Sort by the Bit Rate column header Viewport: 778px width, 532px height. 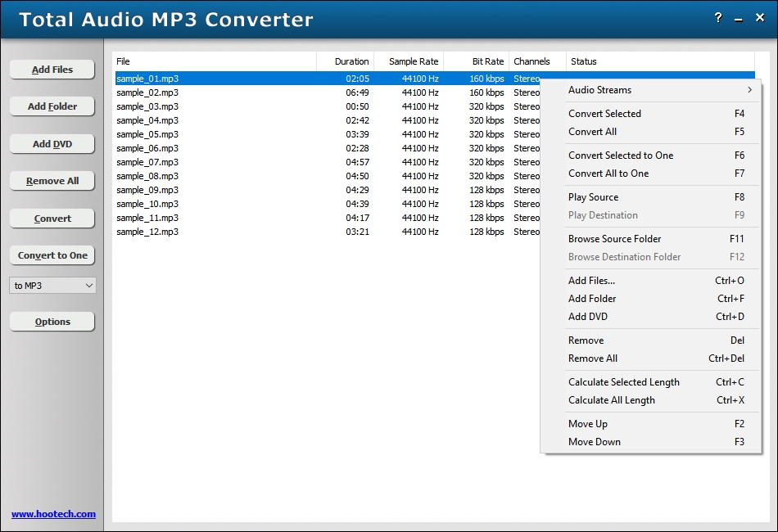(477, 61)
